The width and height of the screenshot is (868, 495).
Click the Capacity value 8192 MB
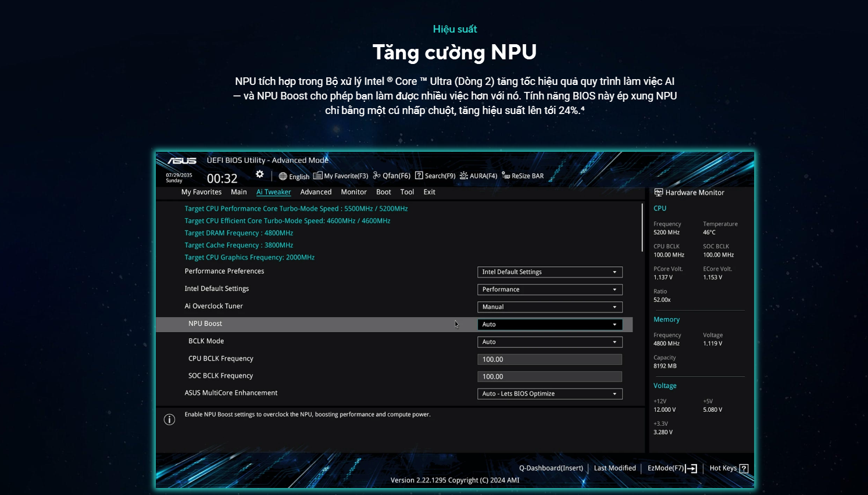(665, 366)
